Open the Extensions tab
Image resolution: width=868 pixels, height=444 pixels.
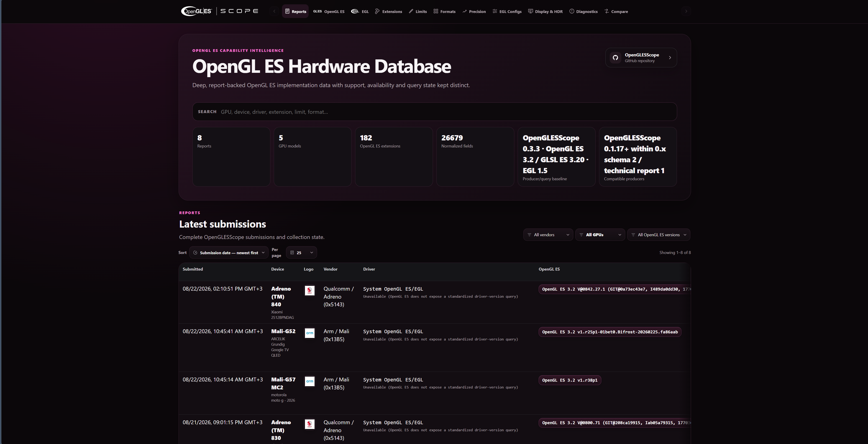tap(389, 11)
